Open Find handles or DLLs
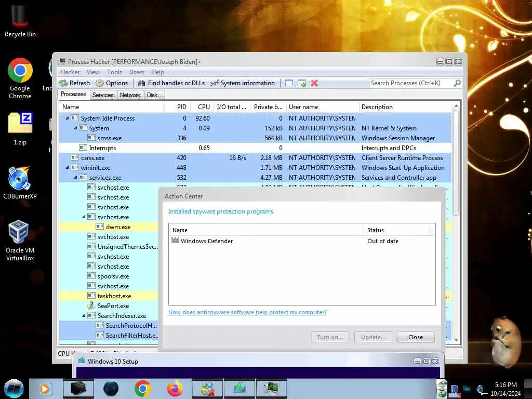532x399 pixels. (171, 83)
